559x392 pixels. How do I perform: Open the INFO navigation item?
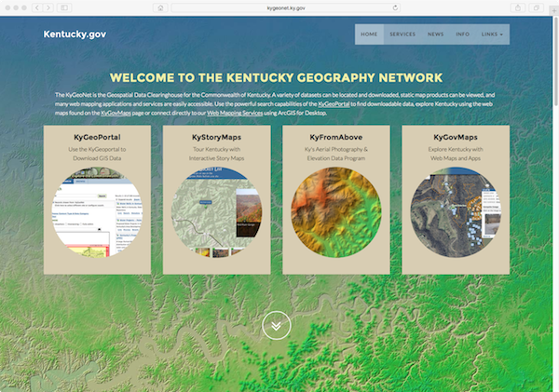462,34
